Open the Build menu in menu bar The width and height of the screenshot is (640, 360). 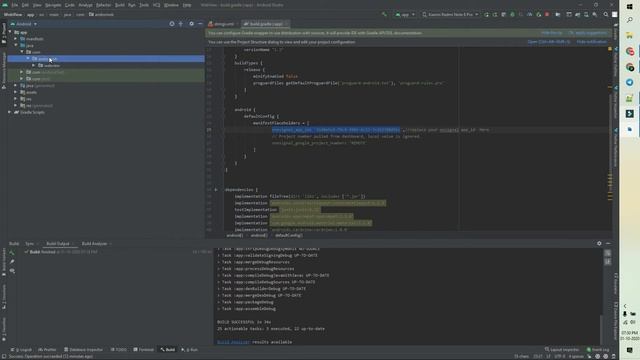point(120,5)
